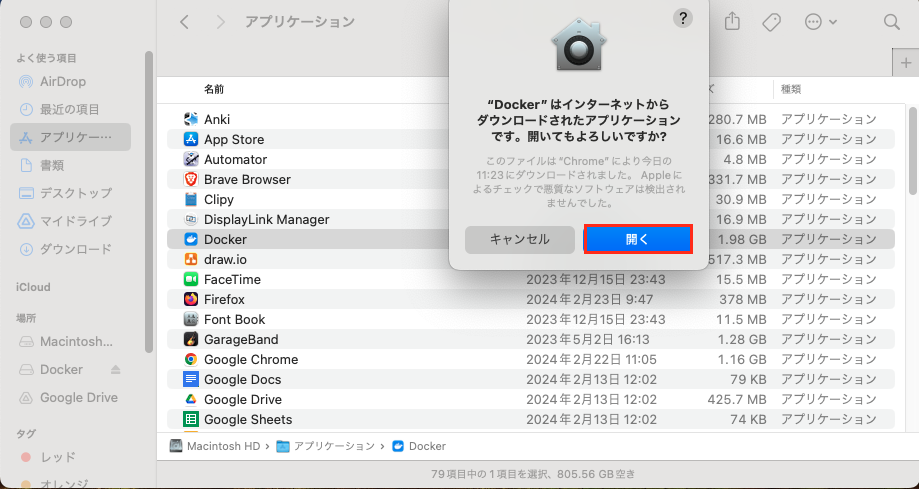Open the help question mark in dialog
919x489 pixels.
[x=683, y=18]
